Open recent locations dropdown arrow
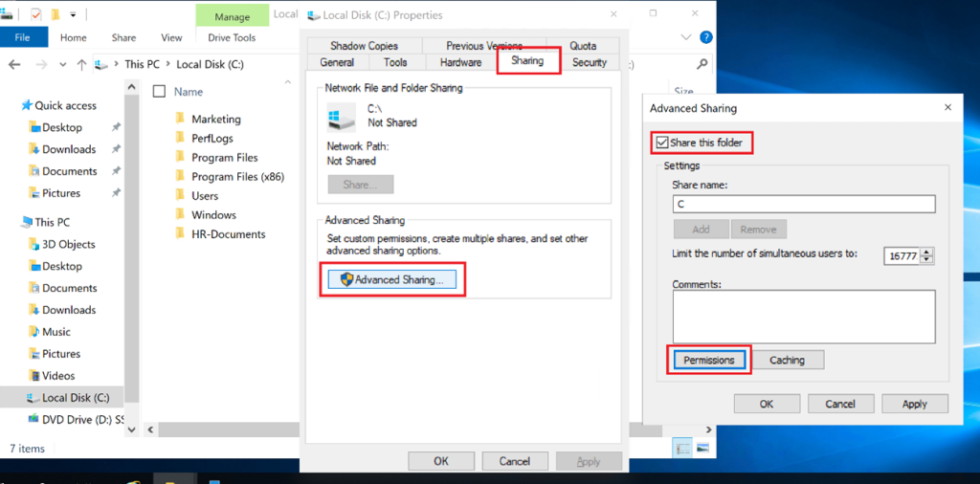Image resolution: width=980 pixels, height=484 pixels. point(61,64)
